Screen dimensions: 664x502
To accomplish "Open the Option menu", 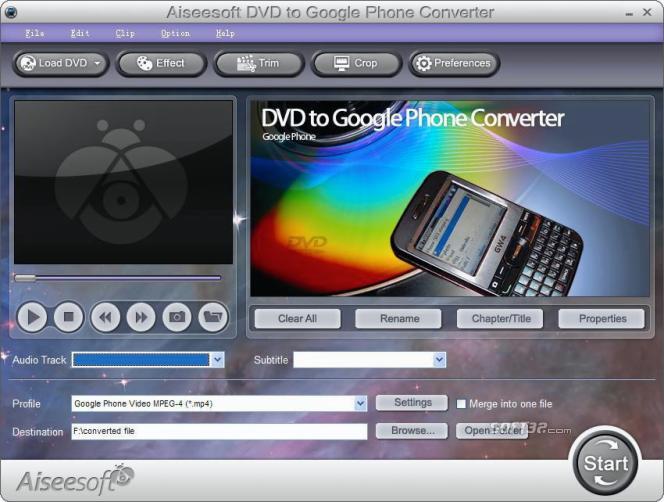I will [175, 33].
